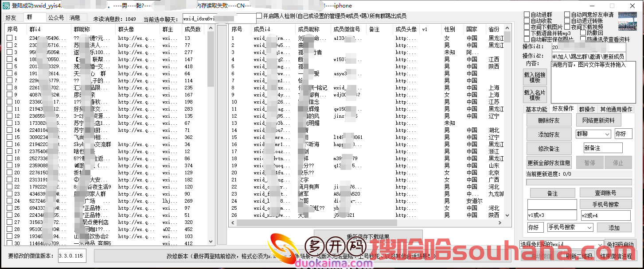Click the update progress bar
The image size is (644, 269).
(x=579, y=182)
